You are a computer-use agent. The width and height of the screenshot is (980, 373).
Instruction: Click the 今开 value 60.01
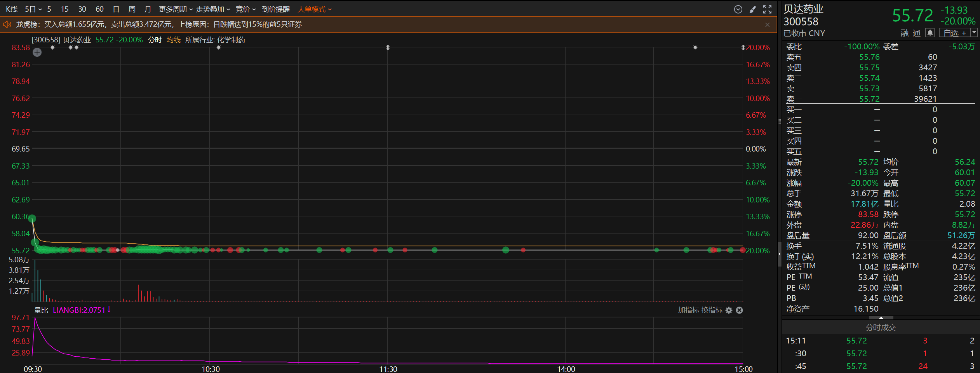(x=965, y=173)
